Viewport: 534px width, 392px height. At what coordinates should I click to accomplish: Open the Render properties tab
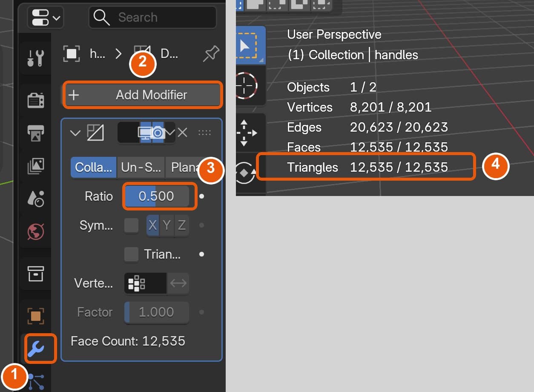coord(36,100)
